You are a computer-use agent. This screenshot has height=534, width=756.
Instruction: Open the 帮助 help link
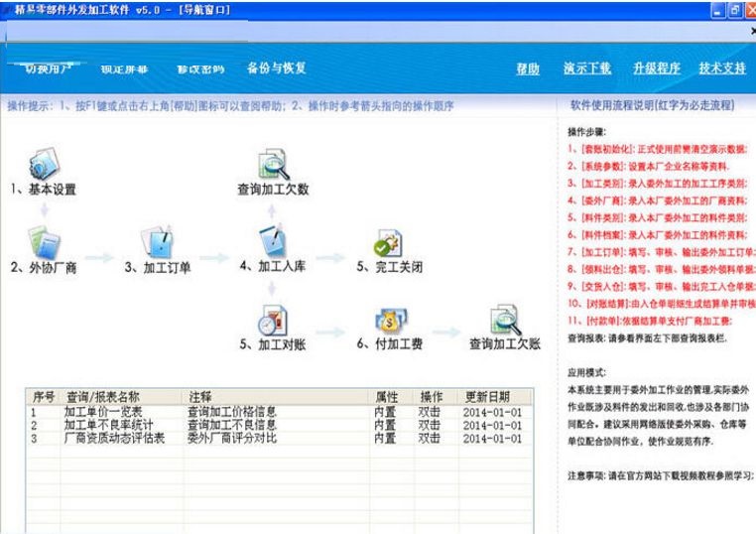(528, 68)
